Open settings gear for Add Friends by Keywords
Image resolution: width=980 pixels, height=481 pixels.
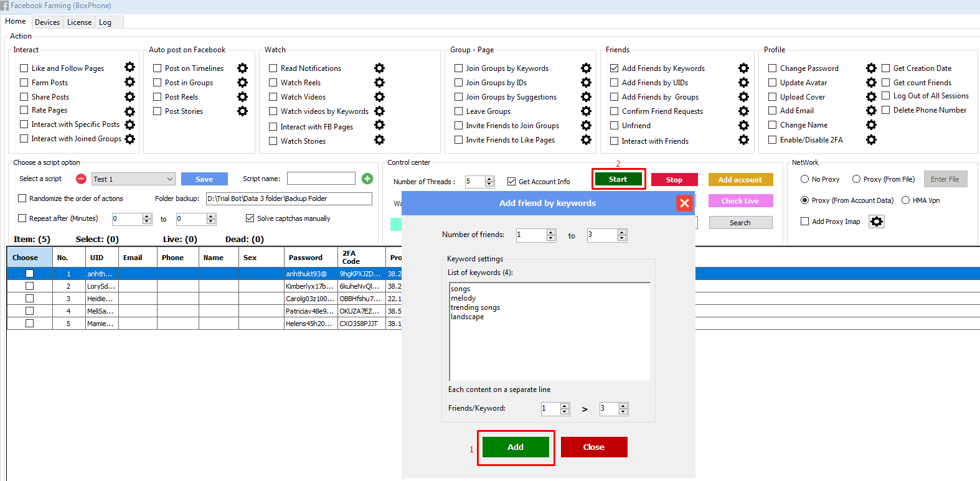point(743,68)
